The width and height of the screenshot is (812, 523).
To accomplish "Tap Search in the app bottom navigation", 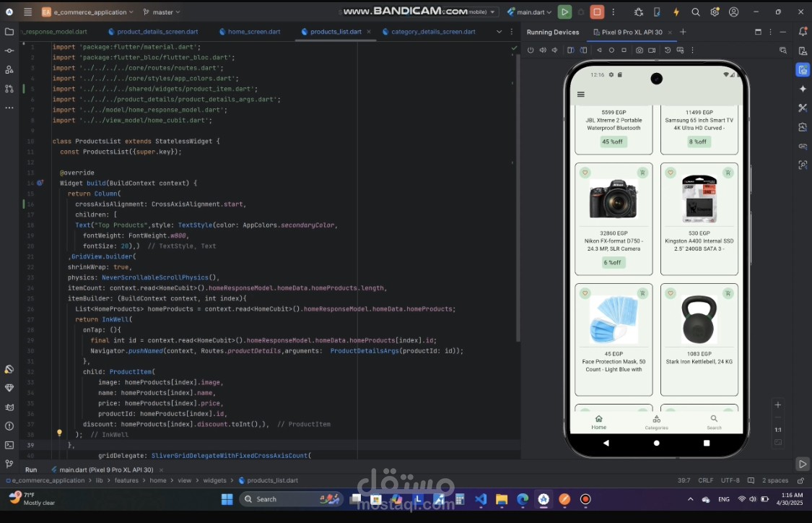I will [714, 422].
